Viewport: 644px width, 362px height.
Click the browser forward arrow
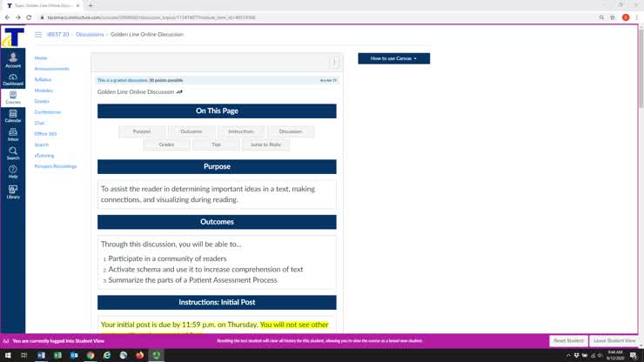click(x=18, y=17)
